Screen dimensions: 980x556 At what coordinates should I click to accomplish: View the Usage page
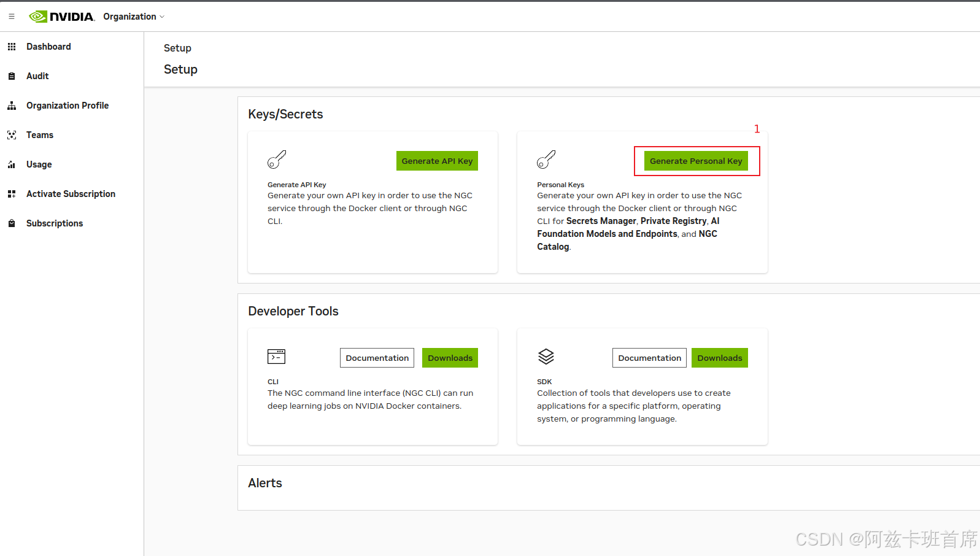click(x=39, y=164)
